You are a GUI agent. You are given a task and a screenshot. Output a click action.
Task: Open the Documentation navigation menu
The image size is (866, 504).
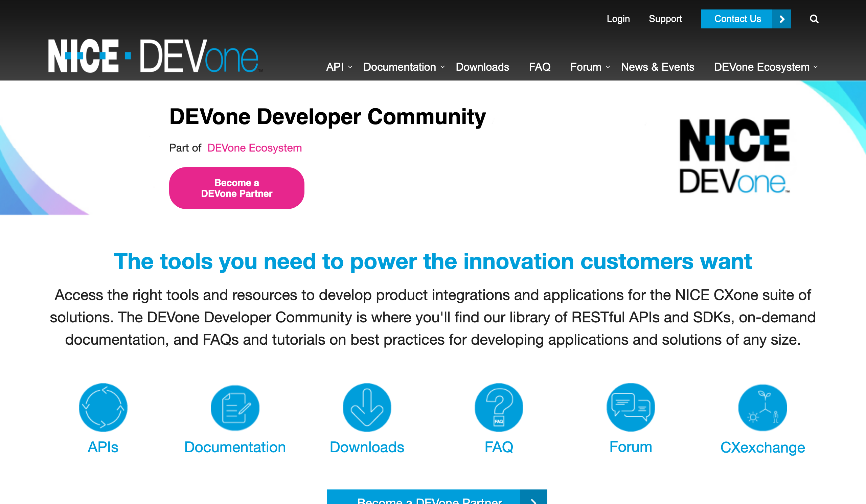[400, 67]
